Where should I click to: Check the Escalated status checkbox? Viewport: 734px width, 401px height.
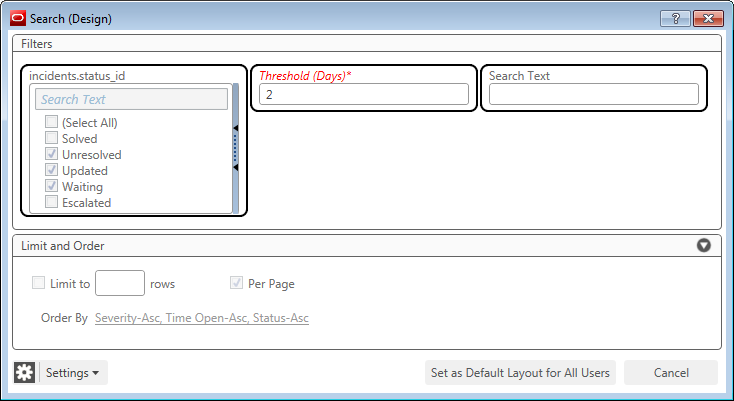[51, 203]
